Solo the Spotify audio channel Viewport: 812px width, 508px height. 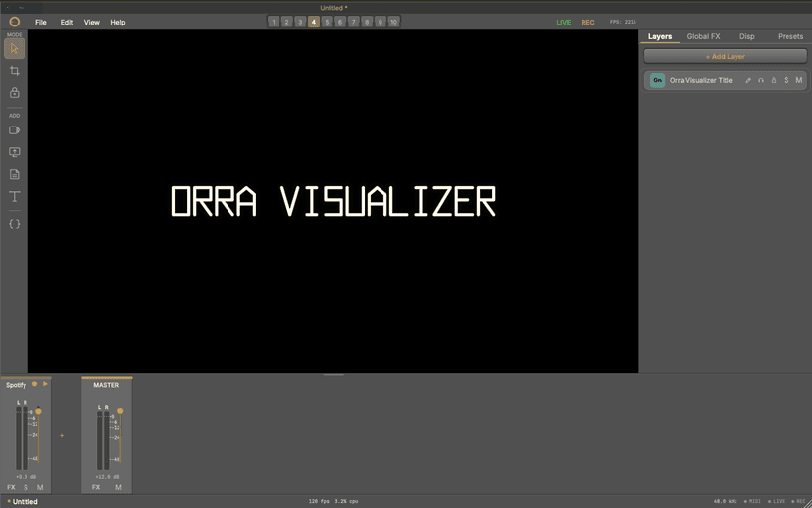25,487
